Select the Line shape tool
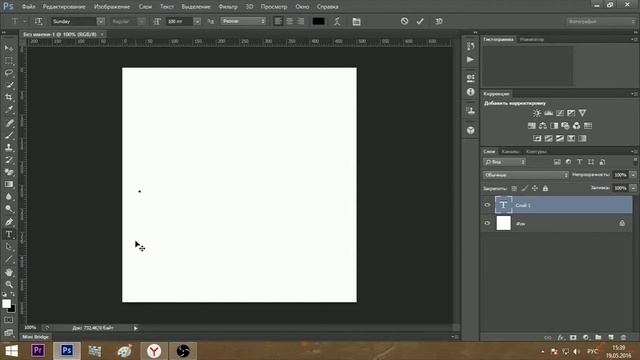This screenshot has height=360, width=640. [9, 259]
